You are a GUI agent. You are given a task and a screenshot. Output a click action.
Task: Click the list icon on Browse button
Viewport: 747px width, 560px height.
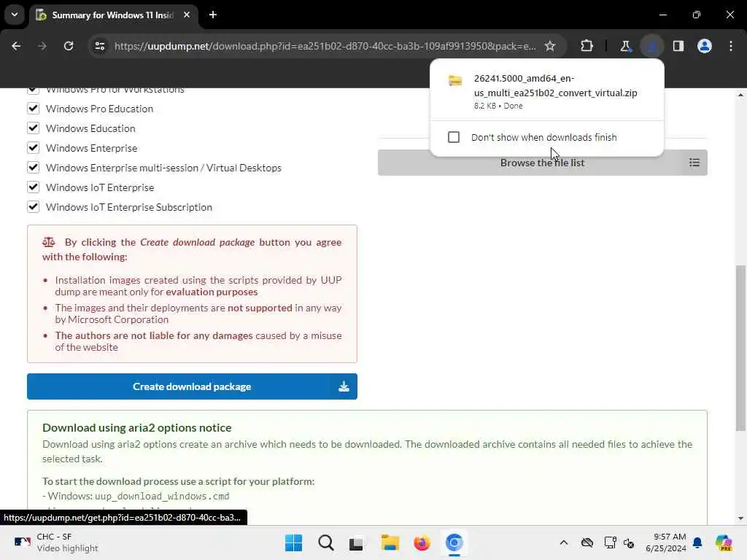pyautogui.click(x=694, y=163)
